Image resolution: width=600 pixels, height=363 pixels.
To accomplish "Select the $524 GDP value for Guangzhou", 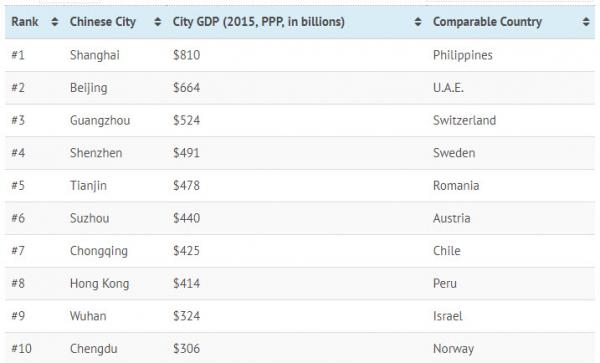I will (186, 120).
